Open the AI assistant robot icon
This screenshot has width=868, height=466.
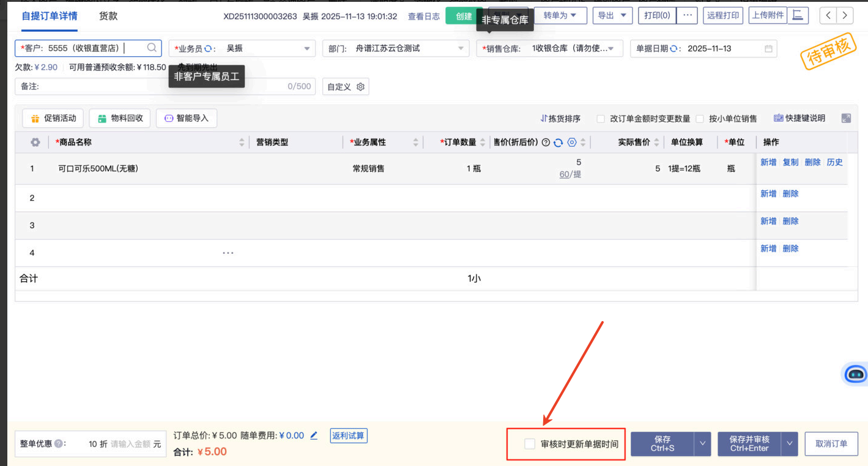[855, 374]
